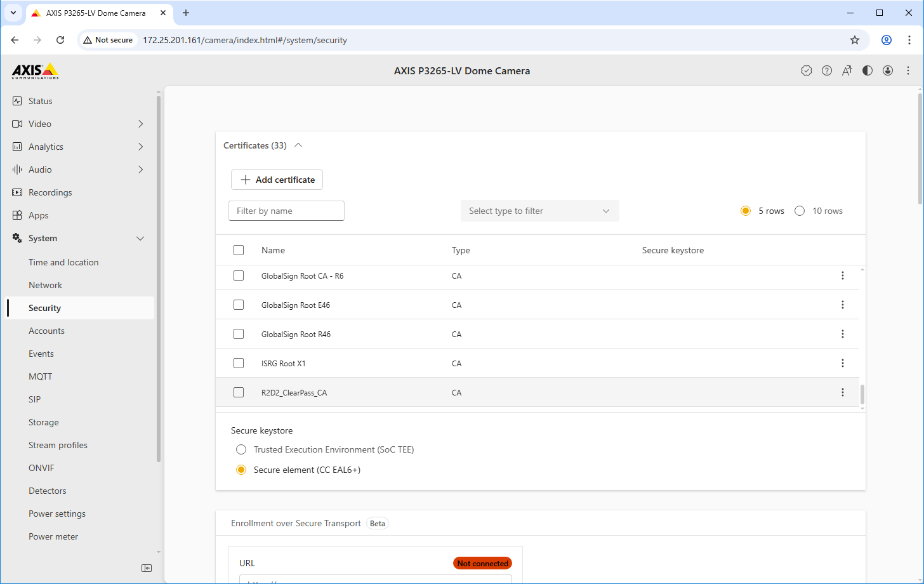This screenshot has width=924, height=584.
Task: Check the GlobalSign Root E46 checkbox
Action: click(239, 305)
